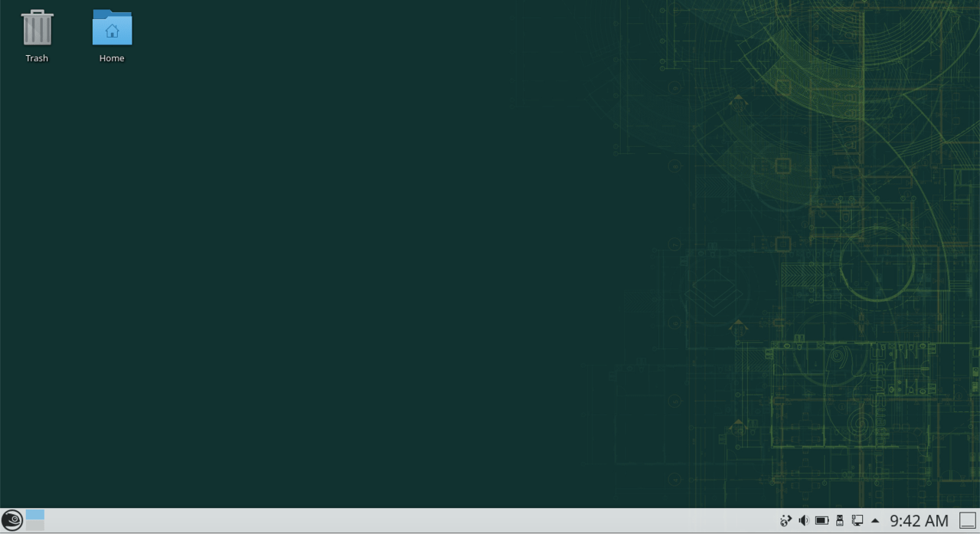The height and width of the screenshot is (534, 980).
Task: Click the speaker volume icon in system tray
Action: coord(803,520)
